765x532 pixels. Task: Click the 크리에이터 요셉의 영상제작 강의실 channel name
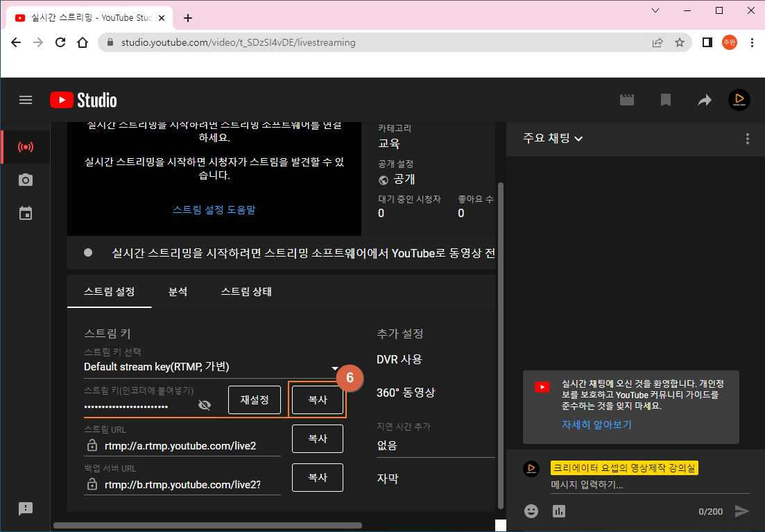point(624,468)
